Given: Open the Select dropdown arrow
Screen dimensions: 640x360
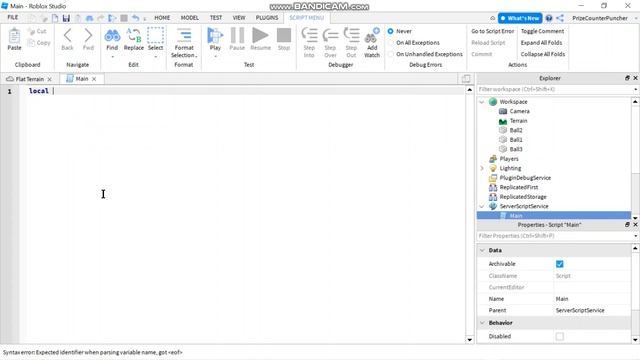Looking at the screenshot, I should click(x=156, y=57).
